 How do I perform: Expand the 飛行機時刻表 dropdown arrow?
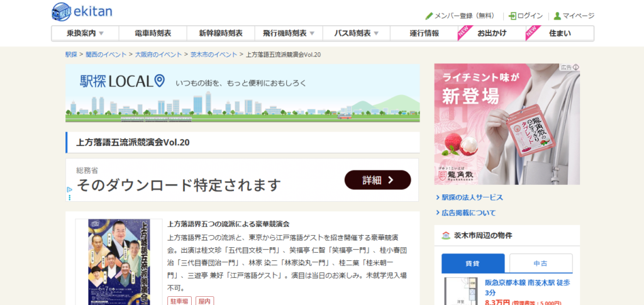[312, 33]
